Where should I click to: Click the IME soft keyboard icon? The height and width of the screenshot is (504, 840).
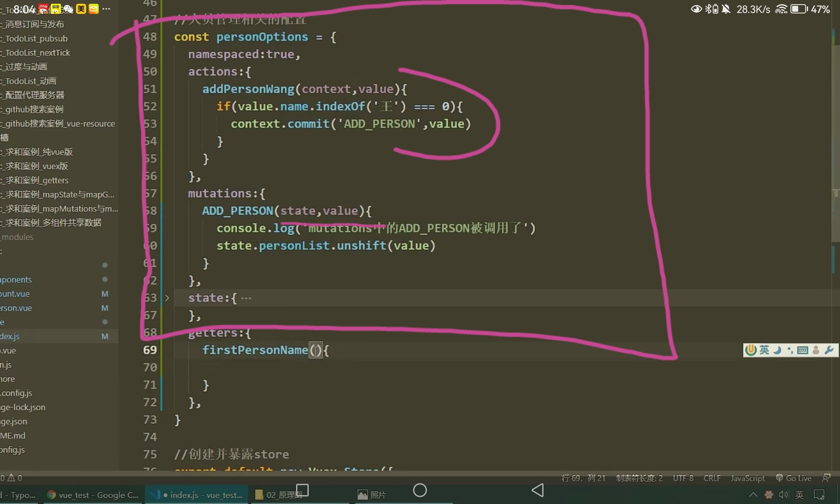point(803,350)
